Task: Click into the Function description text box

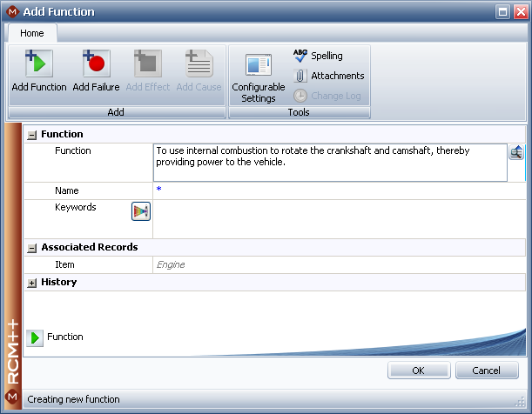Action: 329,162
